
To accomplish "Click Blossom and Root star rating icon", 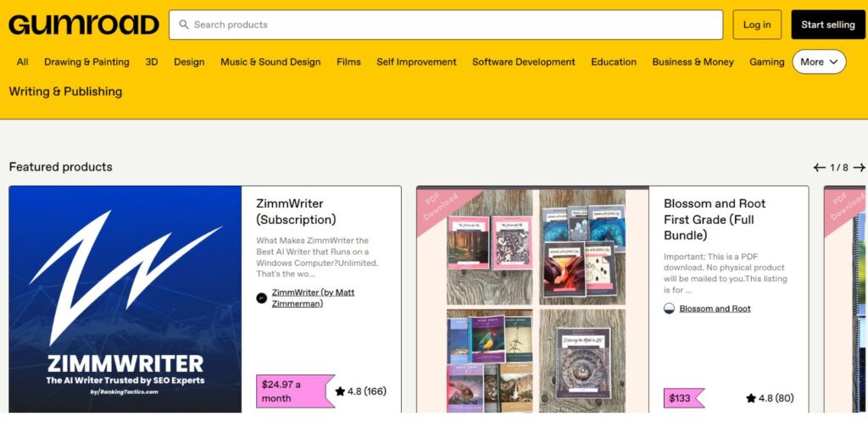I will (x=751, y=398).
